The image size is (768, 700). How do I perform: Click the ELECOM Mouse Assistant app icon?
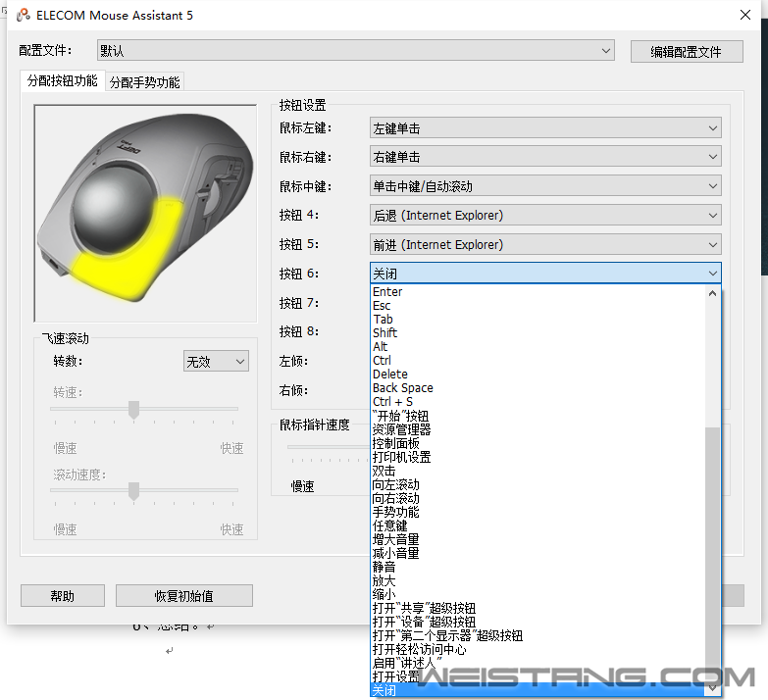(23, 15)
